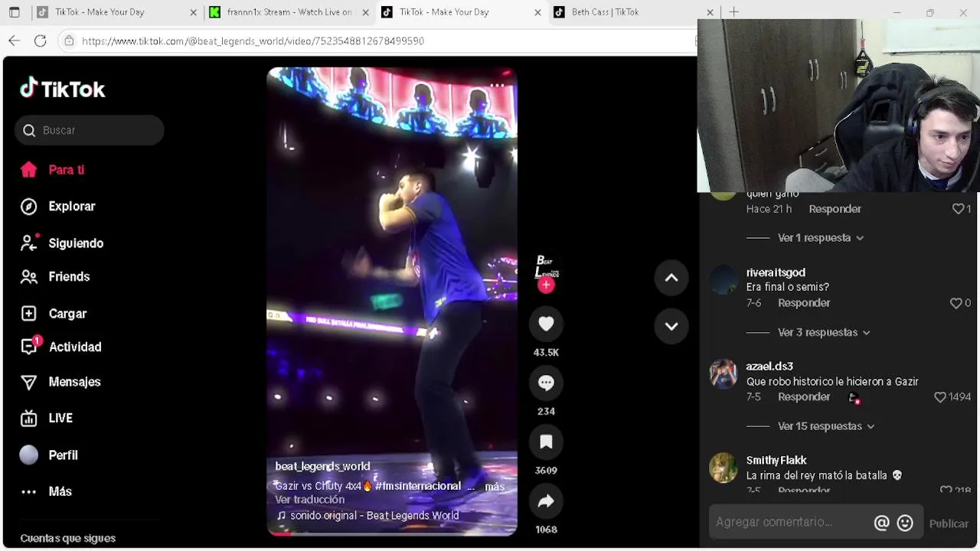The width and height of the screenshot is (980, 551).
Task: Focus the Buscar search field
Action: click(x=90, y=130)
